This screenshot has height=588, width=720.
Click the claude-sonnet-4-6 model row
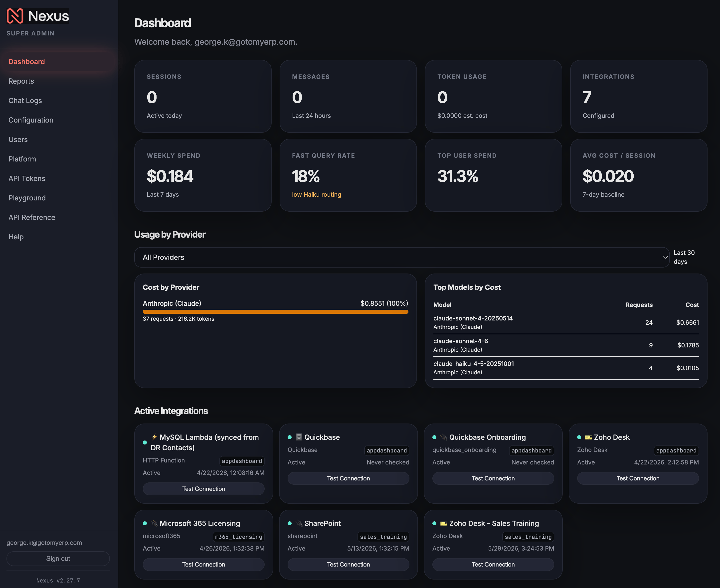566,345
